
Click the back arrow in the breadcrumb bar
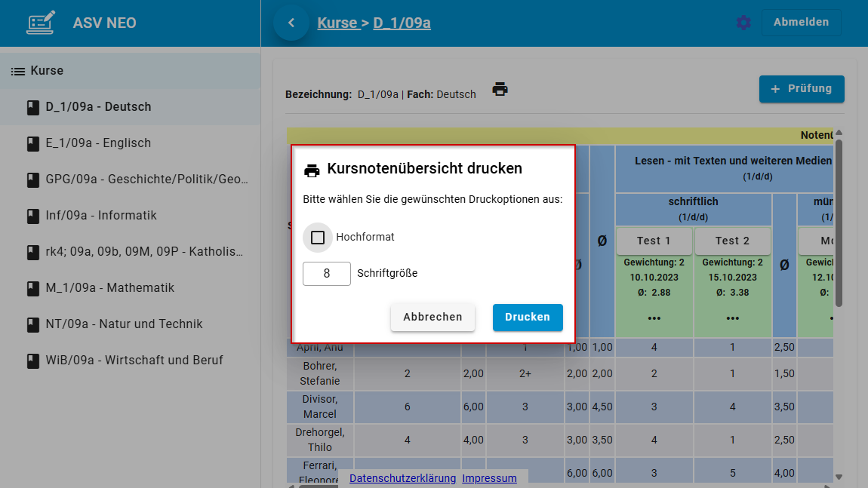pos(291,23)
